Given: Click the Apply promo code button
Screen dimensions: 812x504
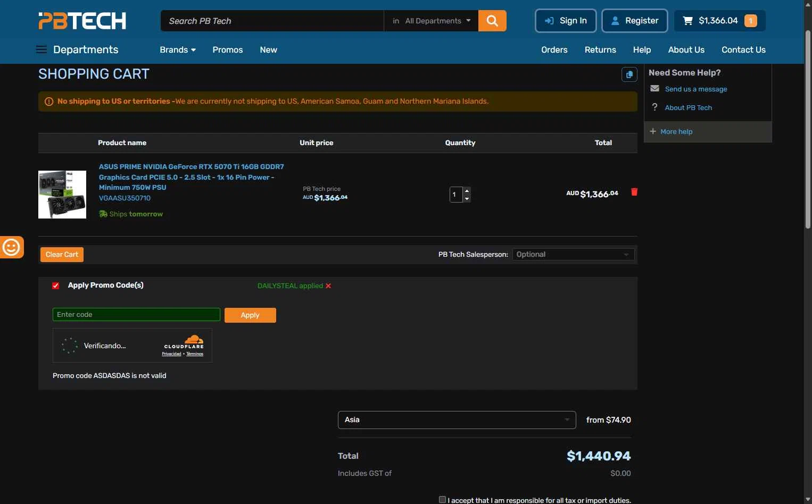Looking at the screenshot, I should [250, 315].
